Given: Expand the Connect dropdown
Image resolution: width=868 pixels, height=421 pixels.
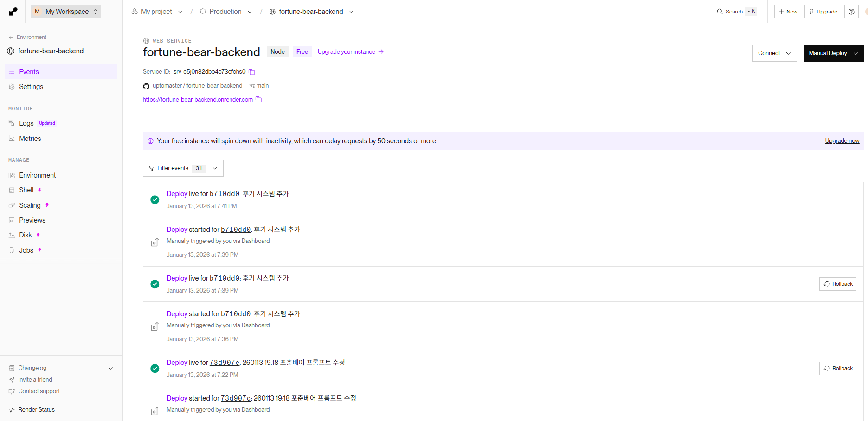Looking at the screenshot, I should 774,53.
